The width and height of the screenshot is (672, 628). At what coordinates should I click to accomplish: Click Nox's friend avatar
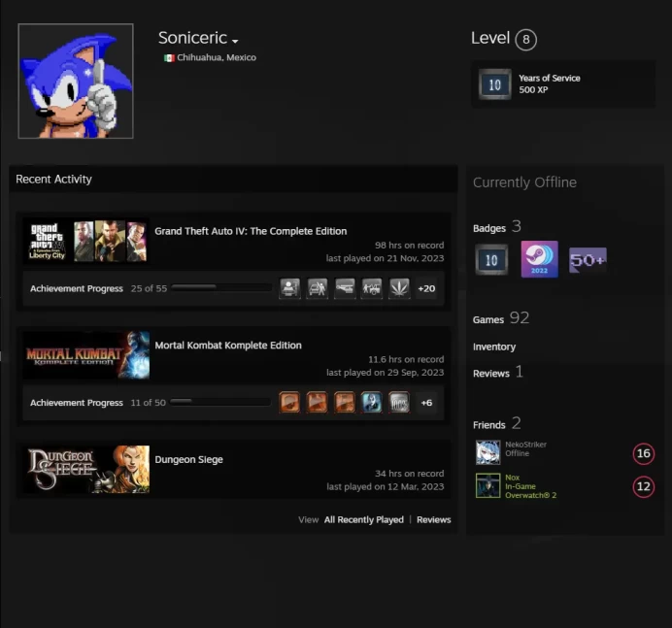point(488,485)
